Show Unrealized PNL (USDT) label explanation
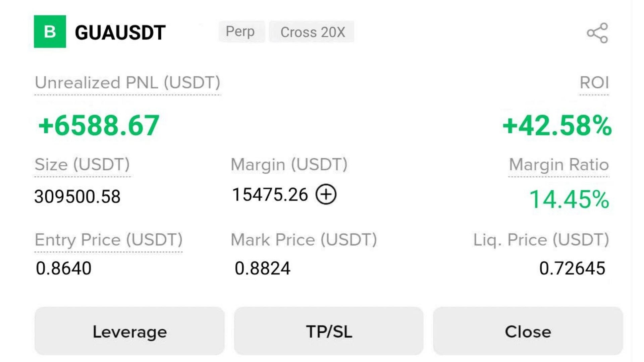Viewport: 644px width, 362px height. coord(127,83)
